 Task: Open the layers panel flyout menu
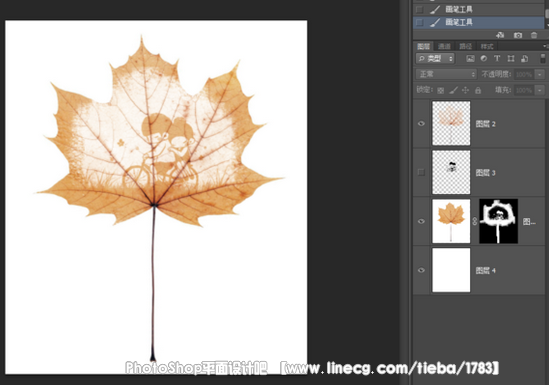[x=545, y=46]
